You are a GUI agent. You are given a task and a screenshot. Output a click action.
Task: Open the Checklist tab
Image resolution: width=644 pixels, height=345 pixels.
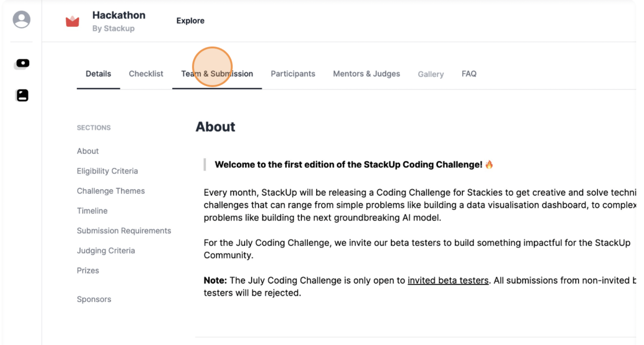click(146, 74)
